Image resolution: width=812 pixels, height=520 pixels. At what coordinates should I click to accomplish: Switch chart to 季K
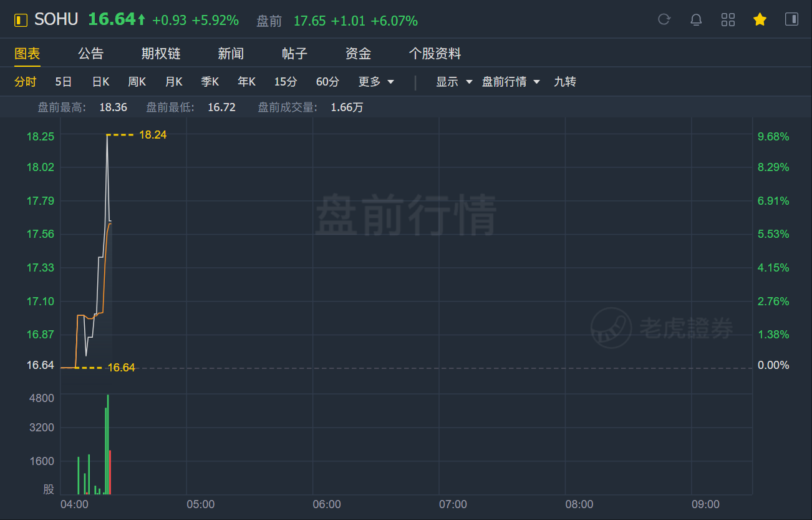click(x=210, y=82)
